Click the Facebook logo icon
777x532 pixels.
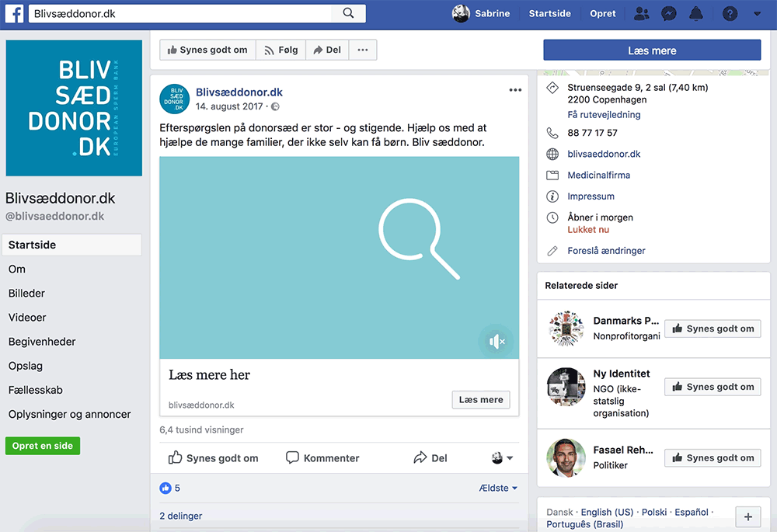tap(14, 13)
